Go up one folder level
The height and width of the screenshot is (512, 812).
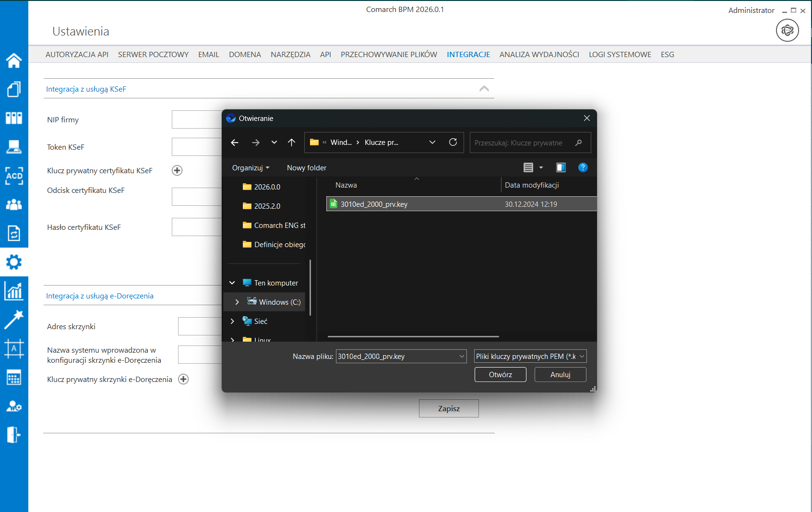(291, 143)
